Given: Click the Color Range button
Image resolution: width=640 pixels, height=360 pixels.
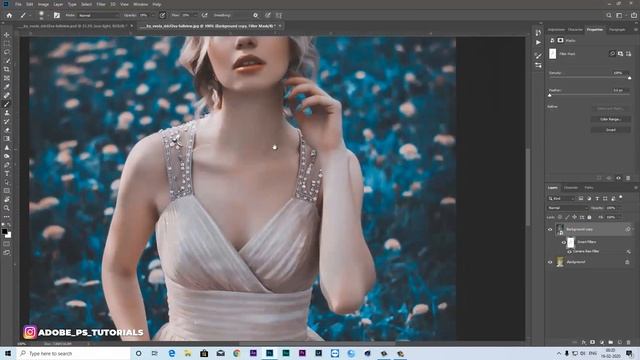Looking at the screenshot, I should 611,119.
